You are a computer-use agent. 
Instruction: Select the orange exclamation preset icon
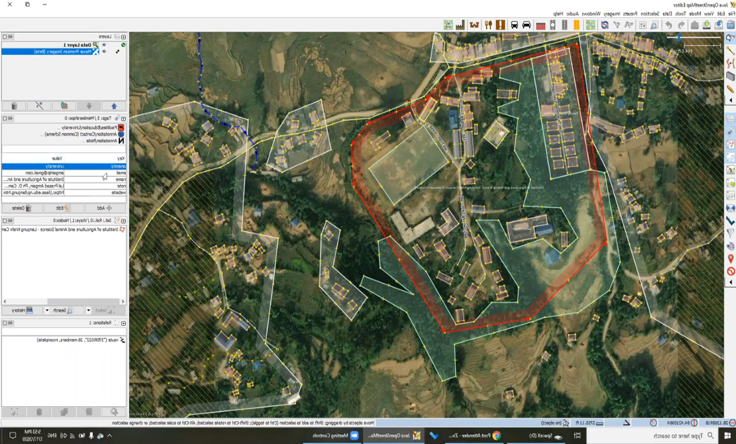point(500,25)
